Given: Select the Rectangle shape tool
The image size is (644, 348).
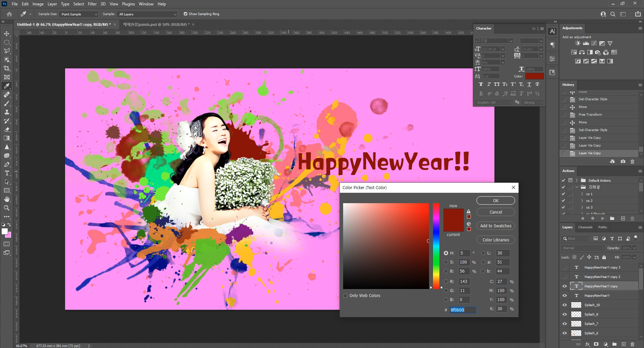Looking at the screenshot, I should tap(7, 190).
